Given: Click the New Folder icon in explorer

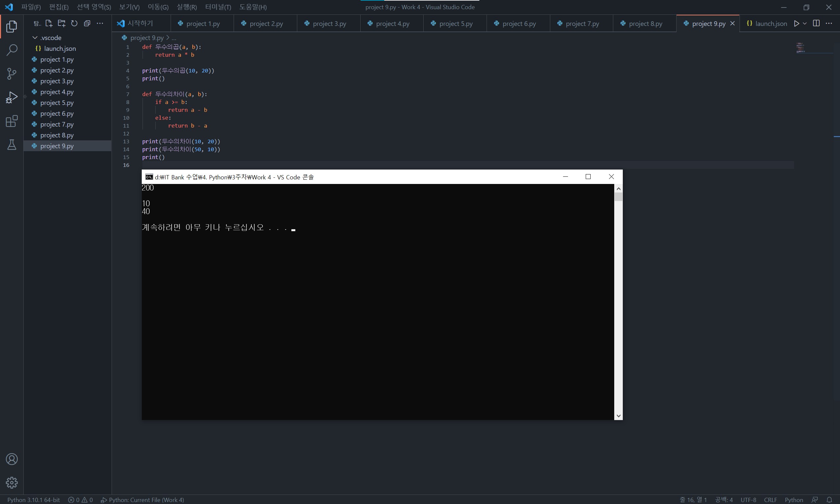Looking at the screenshot, I should coord(61,23).
